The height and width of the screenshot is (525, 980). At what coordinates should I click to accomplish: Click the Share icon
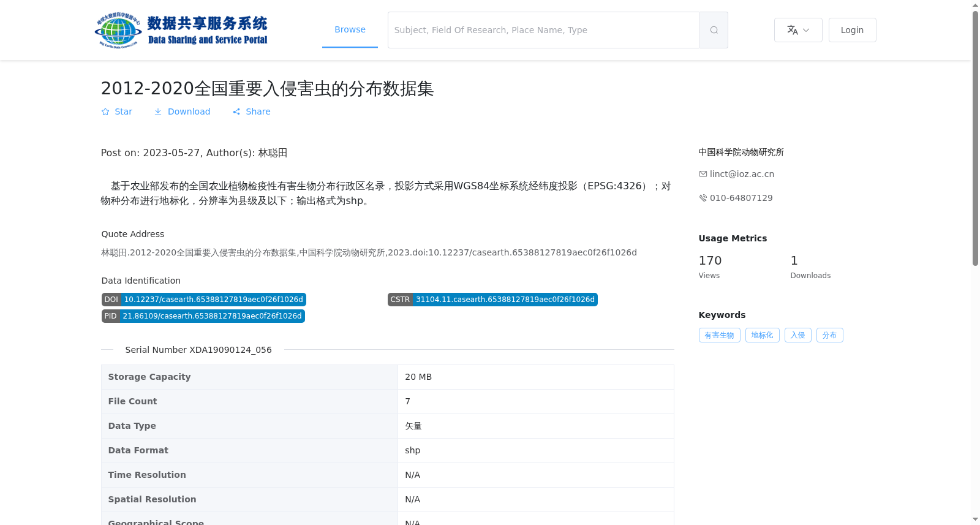236,111
